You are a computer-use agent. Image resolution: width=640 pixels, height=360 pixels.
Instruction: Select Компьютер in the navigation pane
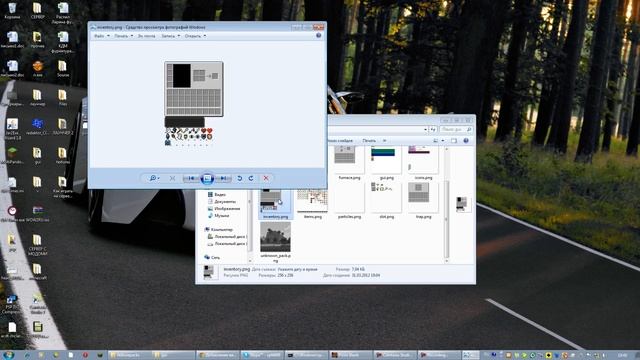pos(219,230)
